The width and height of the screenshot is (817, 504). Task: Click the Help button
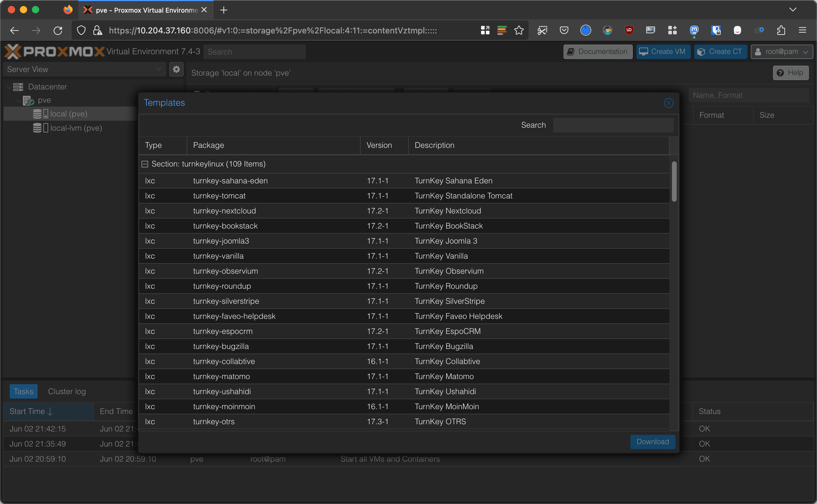click(791, 73)
